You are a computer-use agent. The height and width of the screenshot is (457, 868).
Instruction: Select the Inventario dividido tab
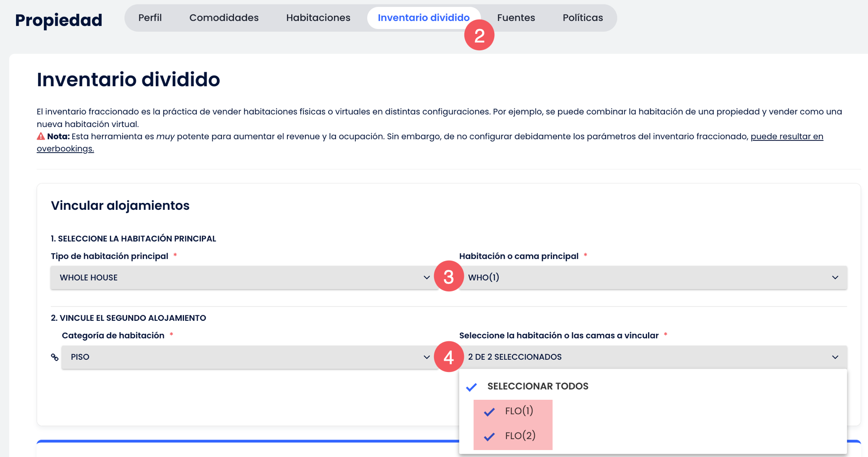click(x=423, y=18)
